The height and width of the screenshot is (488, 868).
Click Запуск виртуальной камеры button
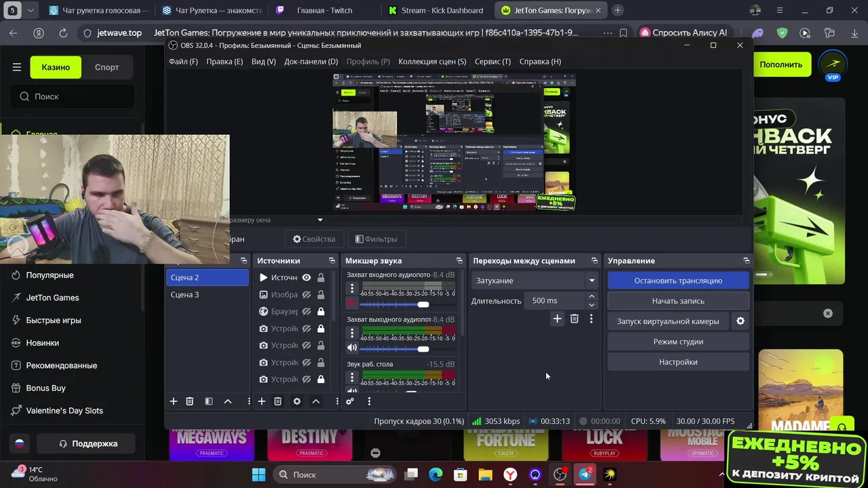(668, 321)
